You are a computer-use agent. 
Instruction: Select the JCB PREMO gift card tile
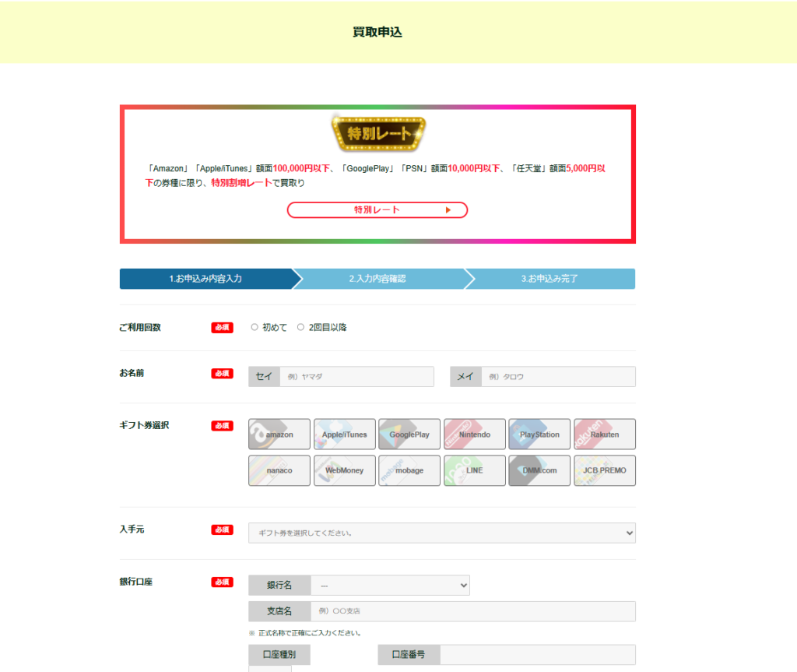[x=605, y=470]
